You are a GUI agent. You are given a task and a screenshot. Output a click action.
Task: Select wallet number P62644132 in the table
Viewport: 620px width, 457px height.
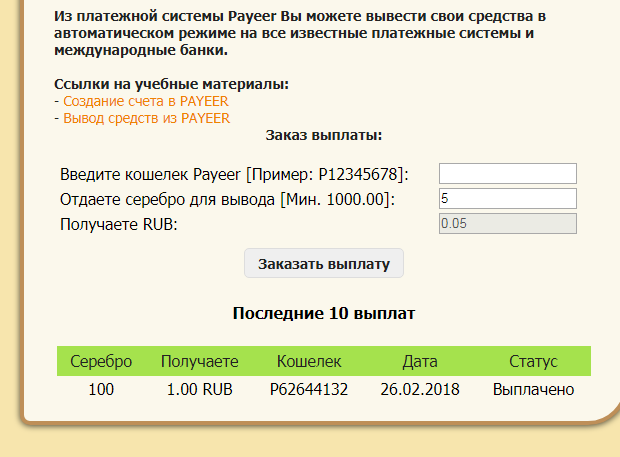click(309, 389)
